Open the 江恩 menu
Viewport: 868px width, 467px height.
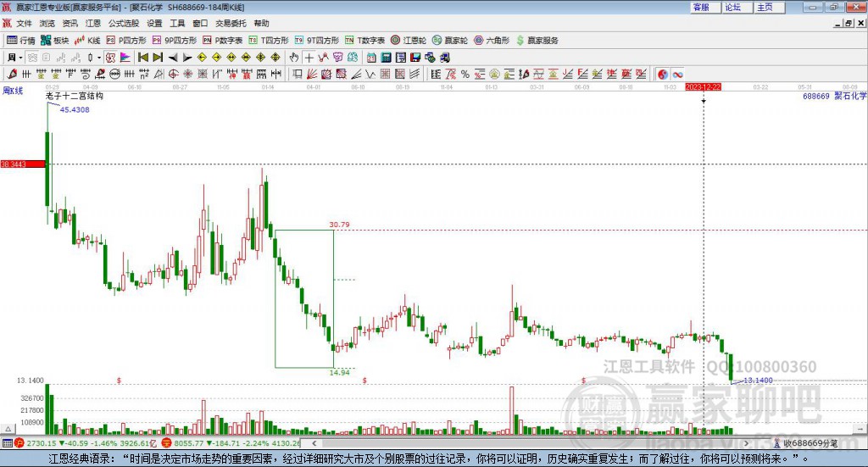[93, 23]
